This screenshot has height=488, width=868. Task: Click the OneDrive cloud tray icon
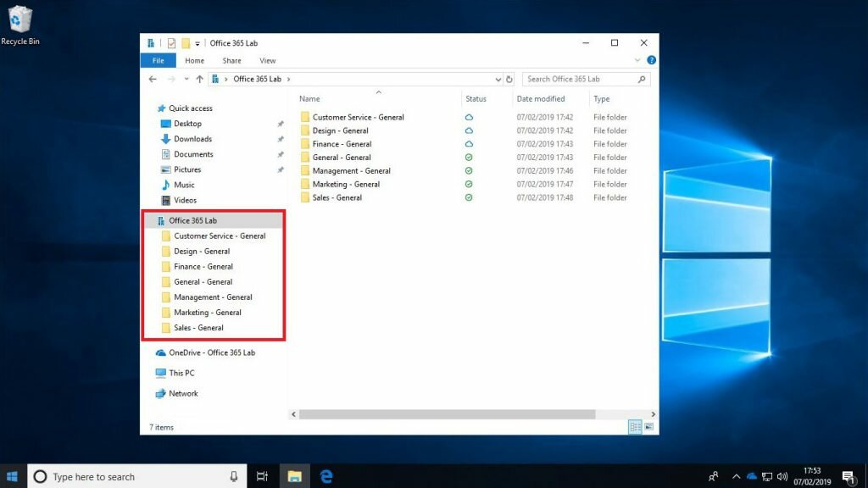751,476
